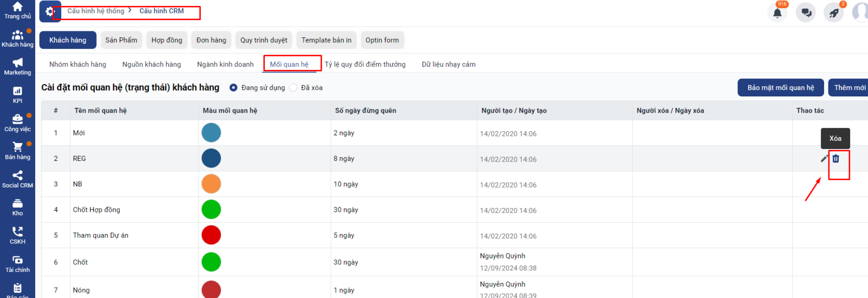Go to Marketing module in sidebar
This screenshot has height=298, width=868.
tap(17, 67)
